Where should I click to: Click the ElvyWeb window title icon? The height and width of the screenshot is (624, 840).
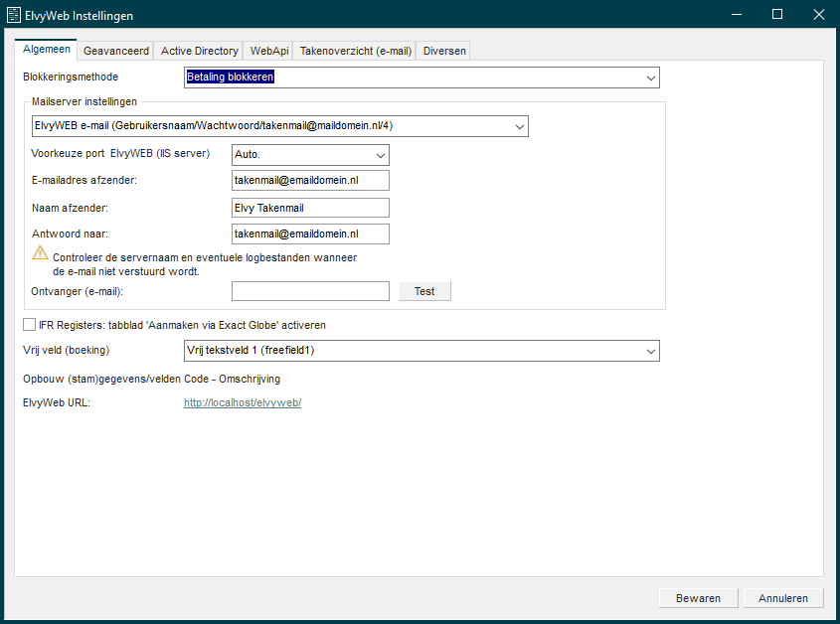pos(13,15)
